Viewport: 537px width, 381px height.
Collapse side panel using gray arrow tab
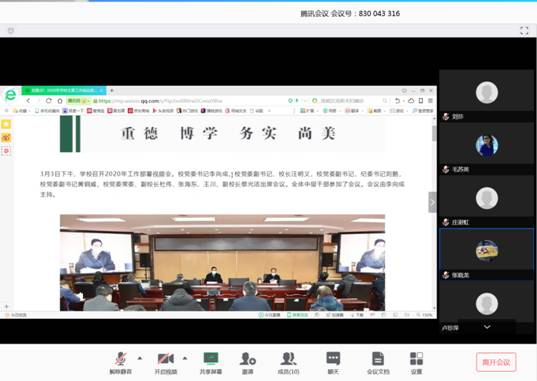[x=433, y=202]
